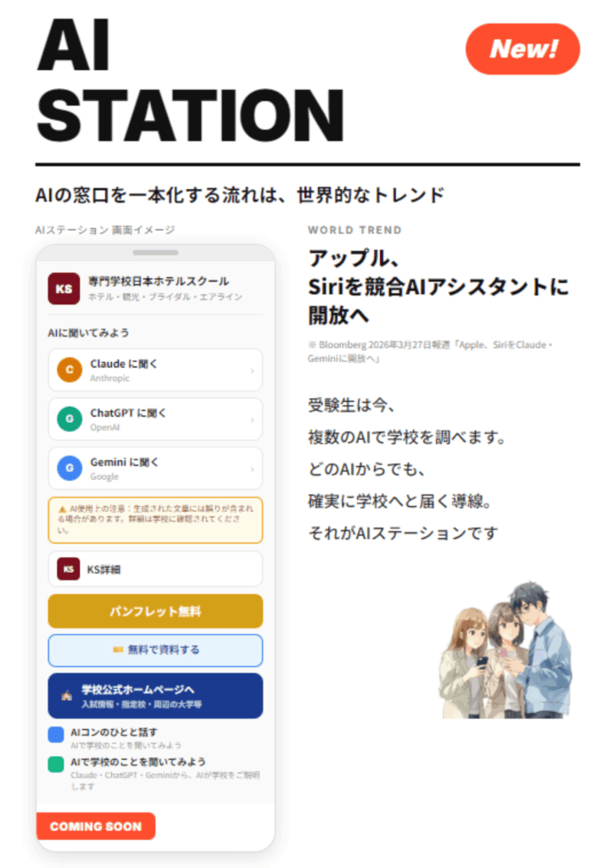The width and height of the screenshot is (614, 868).
Task: Click the Bloomberg 2026年3月27日 source note
Action: (430, 352)
